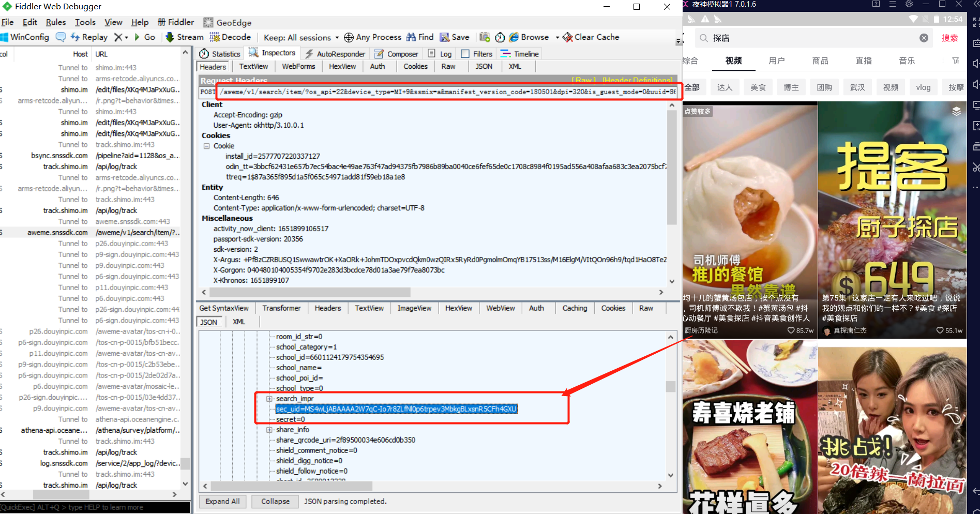Open the 司机师傅推的餐馆 video thumbnail

tap(750, 220)
